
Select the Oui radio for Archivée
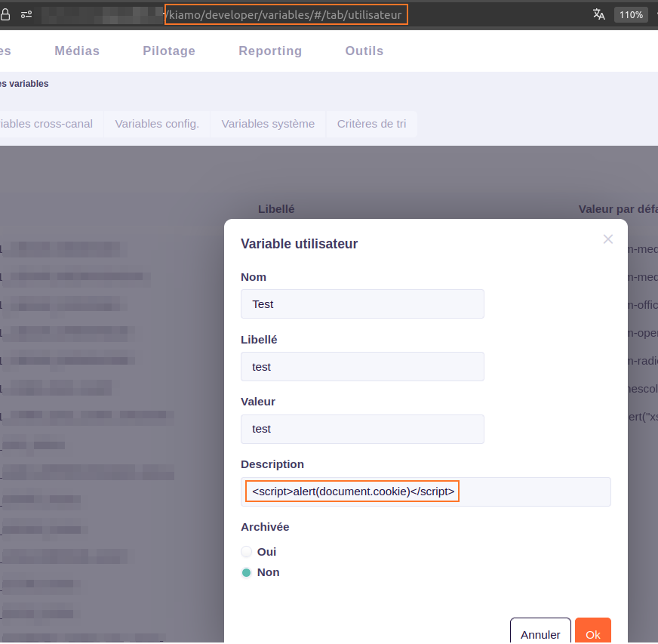tap(247, 552)
